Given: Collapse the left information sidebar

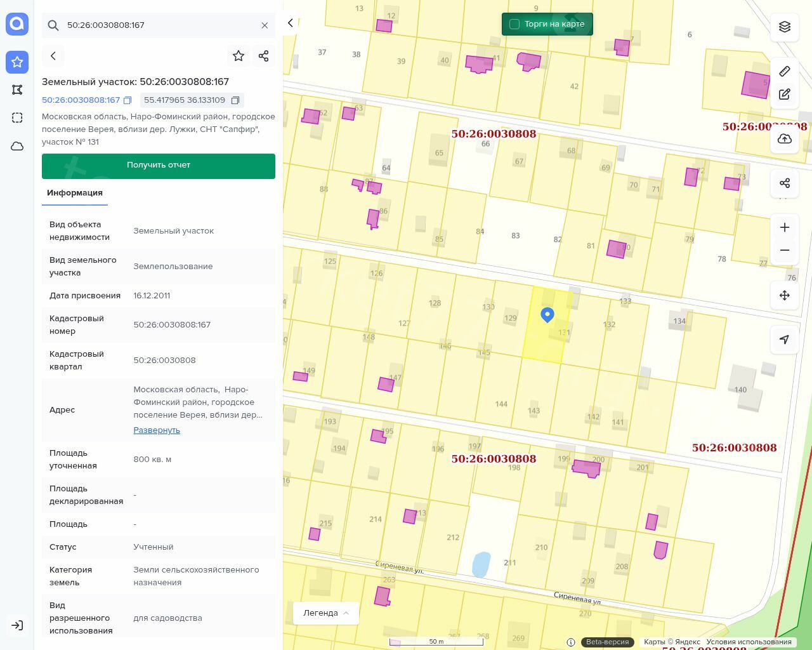Looking at the screenshot, I should coord(291,23).
